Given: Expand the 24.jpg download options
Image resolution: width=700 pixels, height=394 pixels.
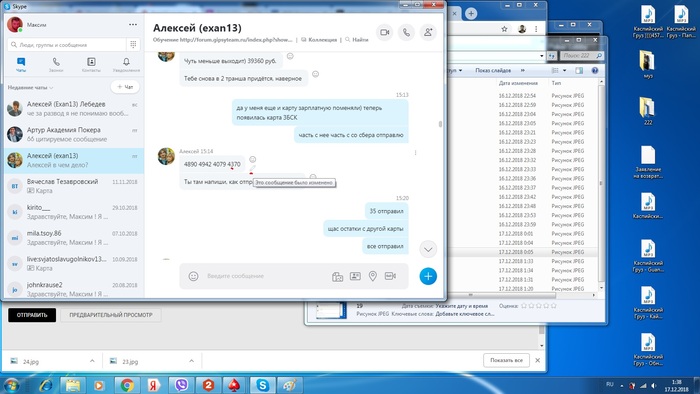Looking at the screenshot, I should tap(92, 361).
